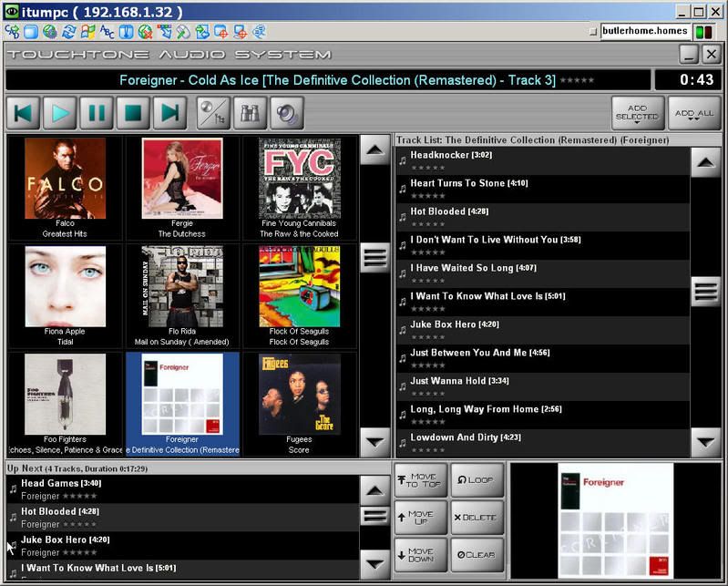The image size is (728, 586).
Task: Open volume control speaker icon
Action: click(287, 113)
